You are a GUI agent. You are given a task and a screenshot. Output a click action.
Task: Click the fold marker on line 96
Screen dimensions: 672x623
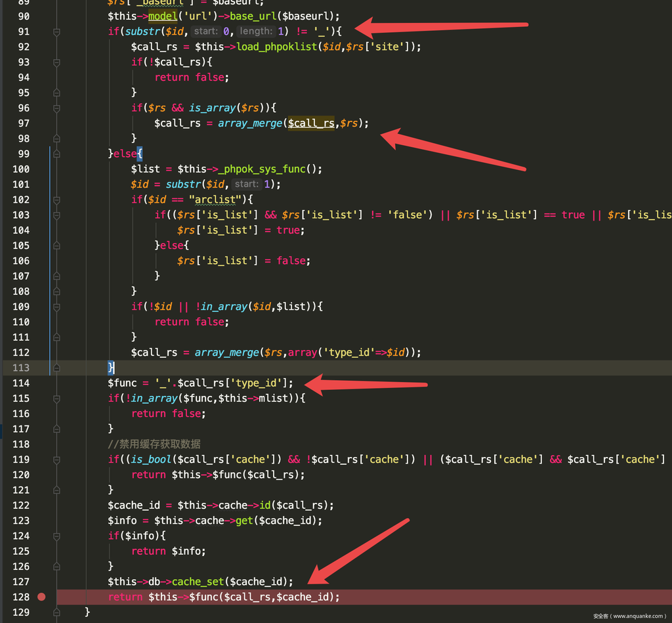tap(57, 108)
